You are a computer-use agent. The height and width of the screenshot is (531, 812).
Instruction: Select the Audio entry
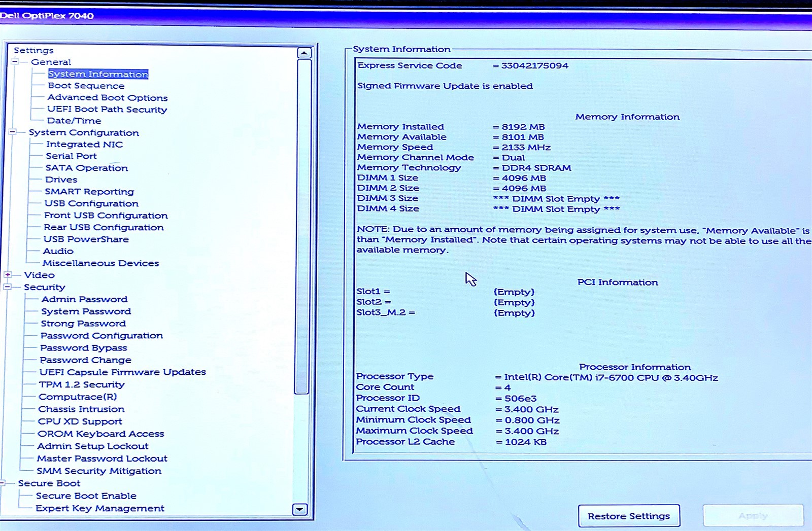point(58,251)
